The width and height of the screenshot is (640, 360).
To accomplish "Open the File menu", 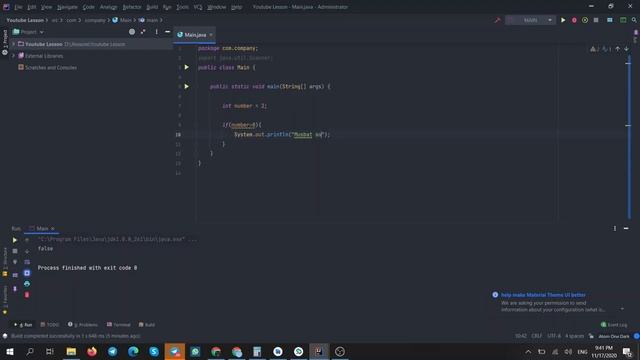I will (x=19, y=7).
